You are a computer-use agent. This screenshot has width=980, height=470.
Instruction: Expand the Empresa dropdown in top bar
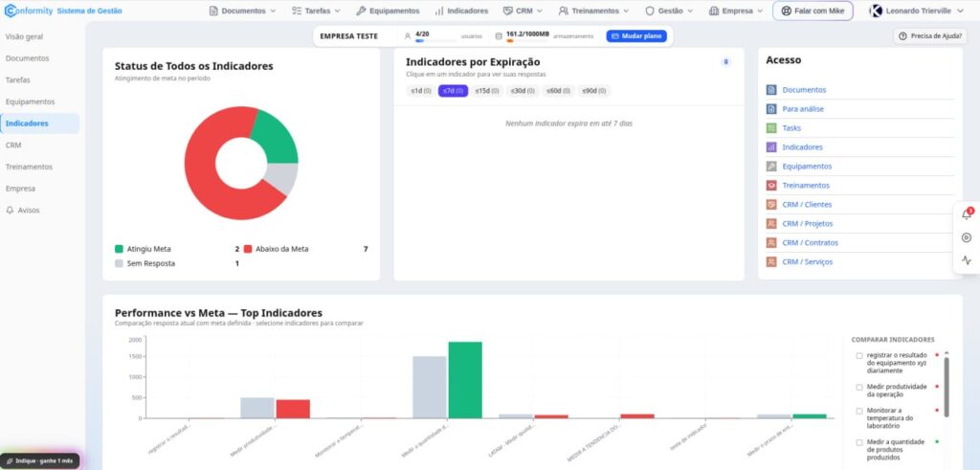click(x=760, y=11)
